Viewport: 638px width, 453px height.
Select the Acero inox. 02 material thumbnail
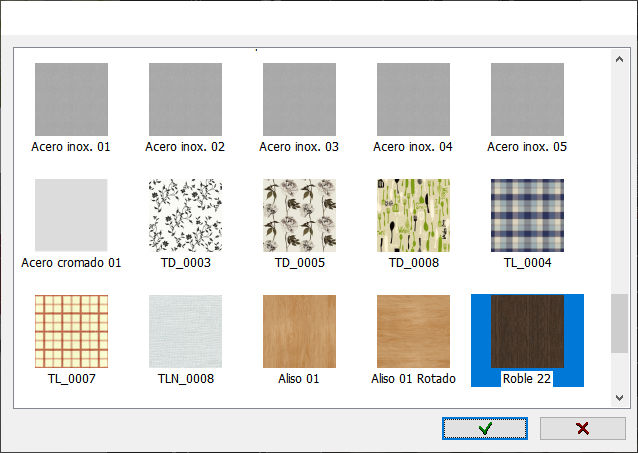click(185, 99)
